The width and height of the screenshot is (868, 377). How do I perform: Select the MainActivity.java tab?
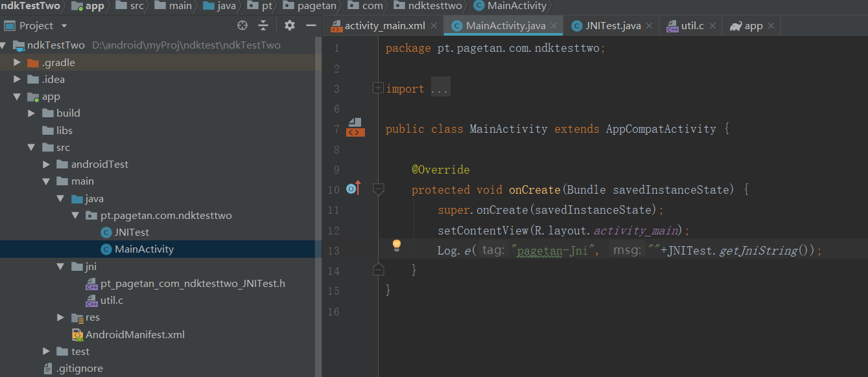pos(505,26)
